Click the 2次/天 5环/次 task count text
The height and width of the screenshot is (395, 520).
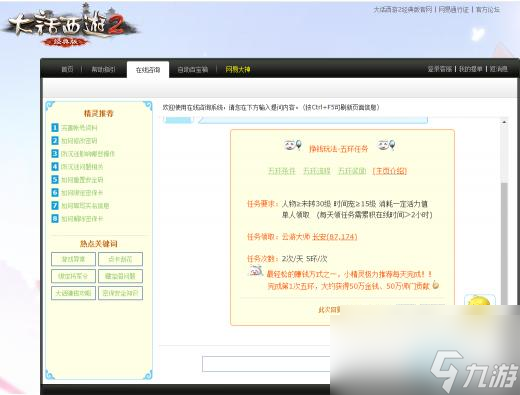(304, 259)
